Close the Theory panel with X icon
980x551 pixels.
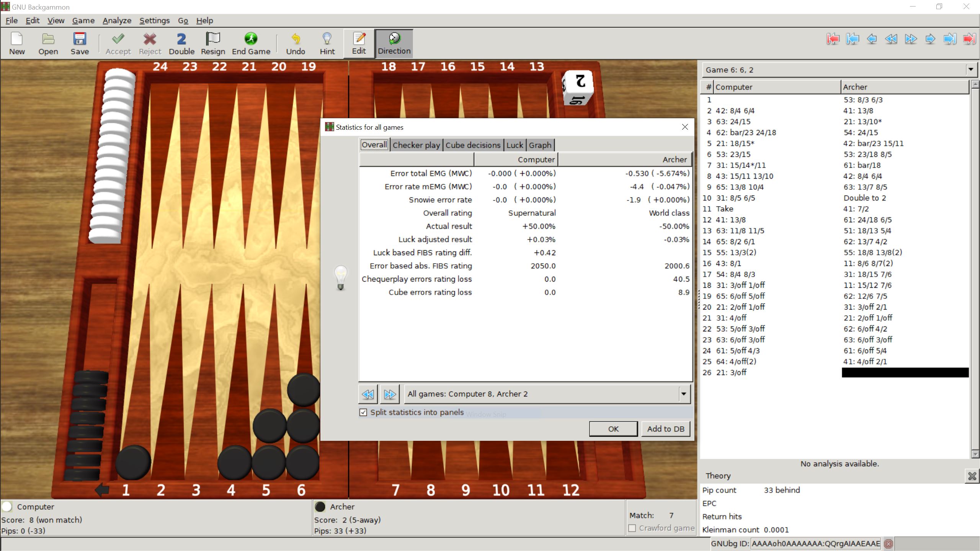click(x=972, y=476)
